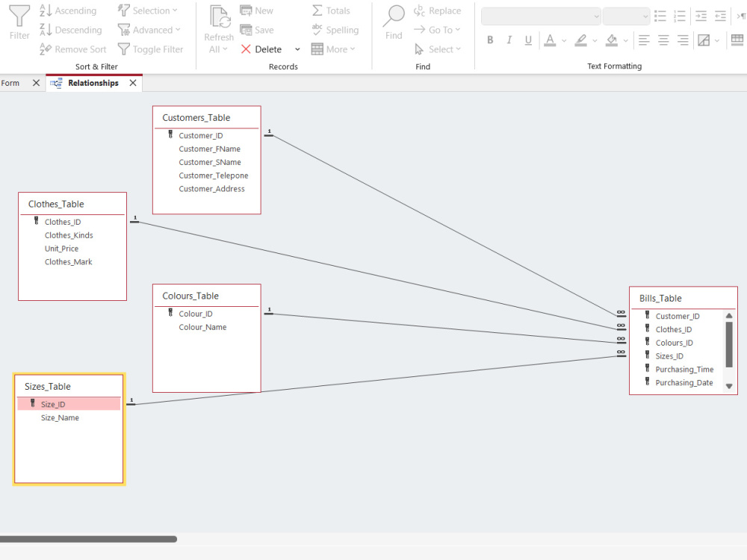
Task: Click the gridlines icon
Action: pyautogui.click(x=737, y=40)
